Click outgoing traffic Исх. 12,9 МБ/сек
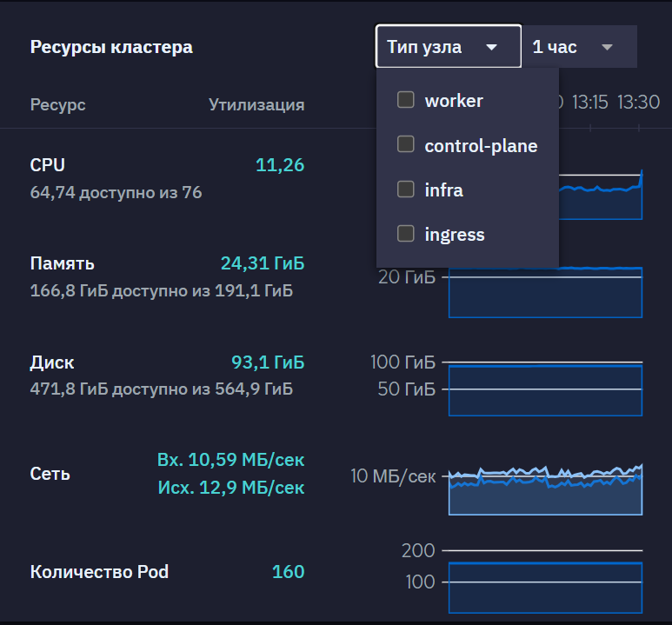 (231, 488)
